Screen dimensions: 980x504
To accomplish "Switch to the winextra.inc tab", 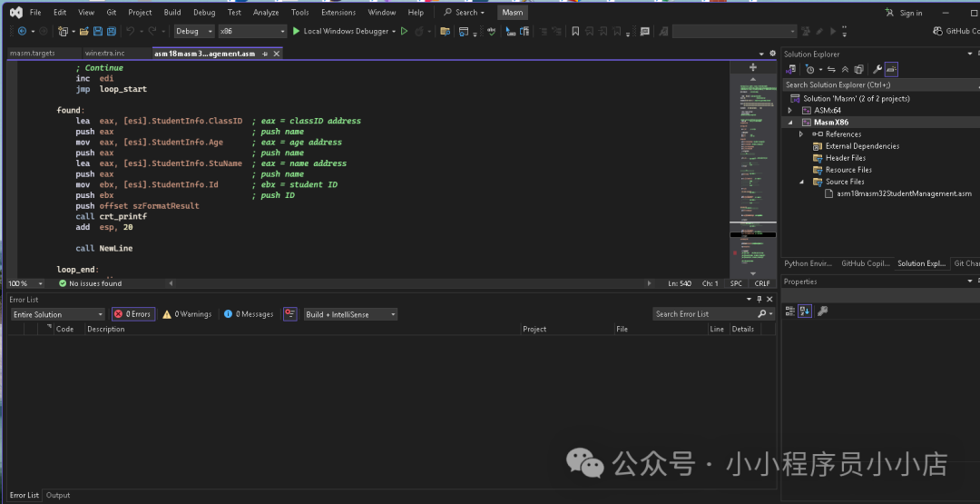I will pyautogui.click(x=105, y=54).
